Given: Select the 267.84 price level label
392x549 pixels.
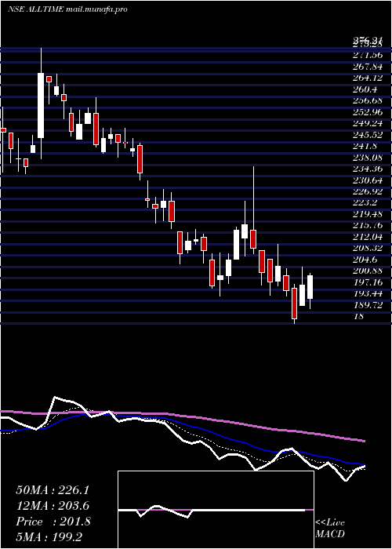Looking at the screenshot, I should click(368, 67).
